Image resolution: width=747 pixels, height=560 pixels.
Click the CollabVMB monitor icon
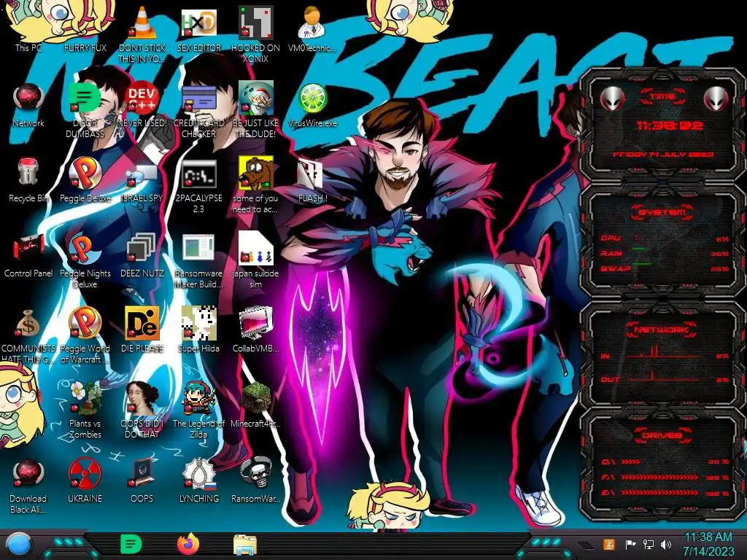(255, 330)
